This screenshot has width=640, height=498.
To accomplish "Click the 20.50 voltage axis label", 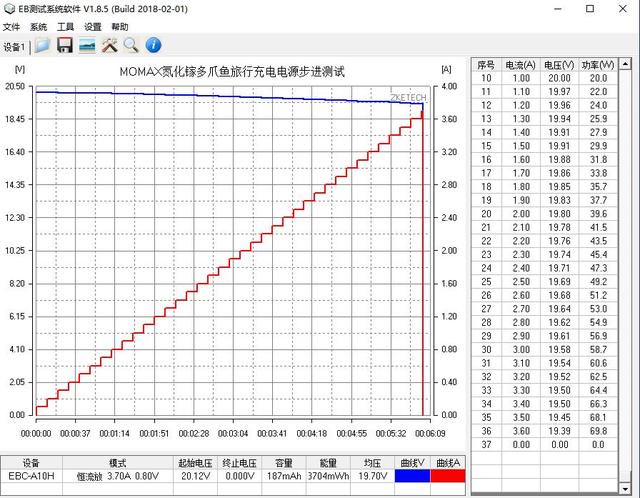I will pos(15,87).
